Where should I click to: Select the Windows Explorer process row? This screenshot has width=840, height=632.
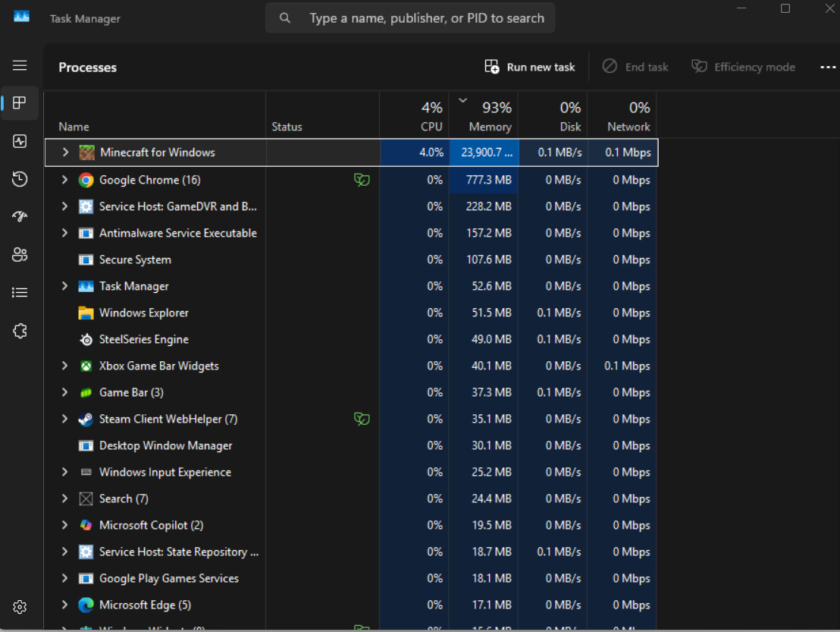tap(143, 313)
